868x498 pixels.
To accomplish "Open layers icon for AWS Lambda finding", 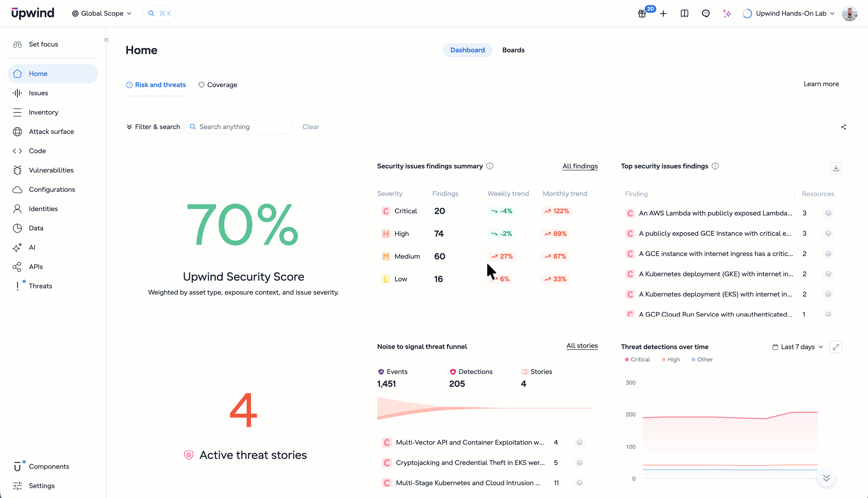I will 828,213.
